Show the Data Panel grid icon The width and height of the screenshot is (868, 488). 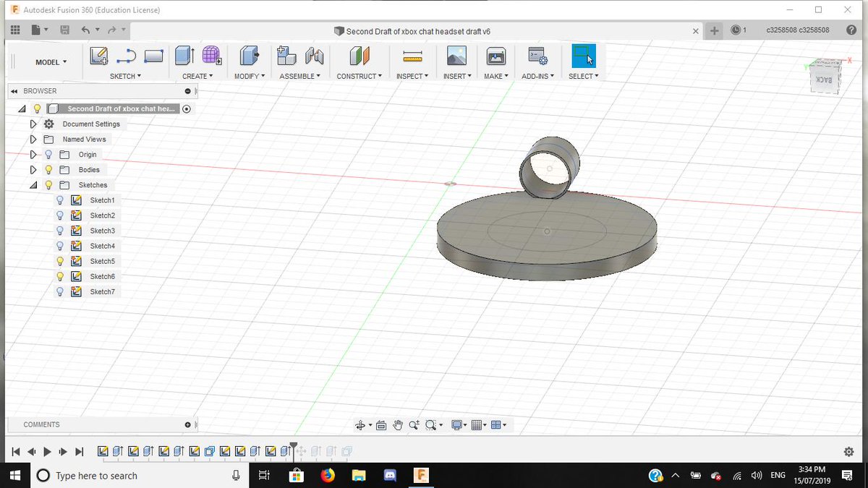coord(15,30)
